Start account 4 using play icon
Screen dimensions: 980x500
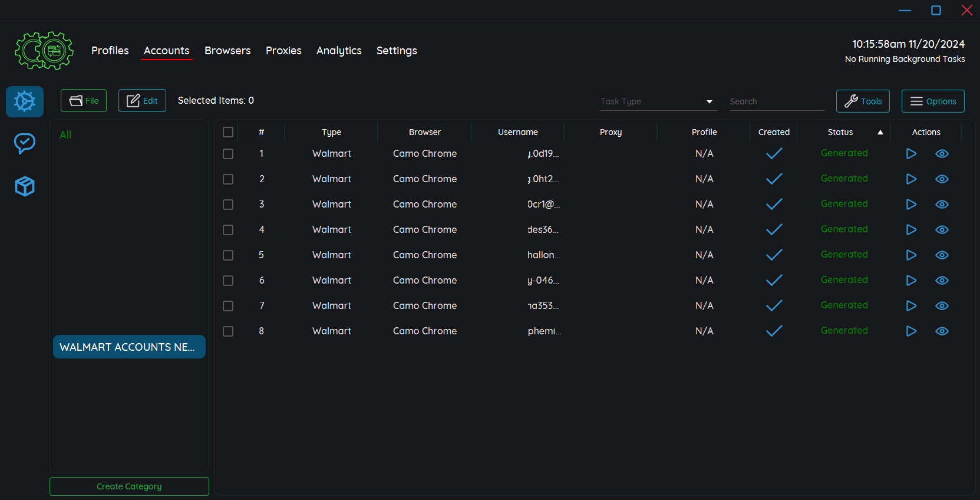(x=911, y=230)
